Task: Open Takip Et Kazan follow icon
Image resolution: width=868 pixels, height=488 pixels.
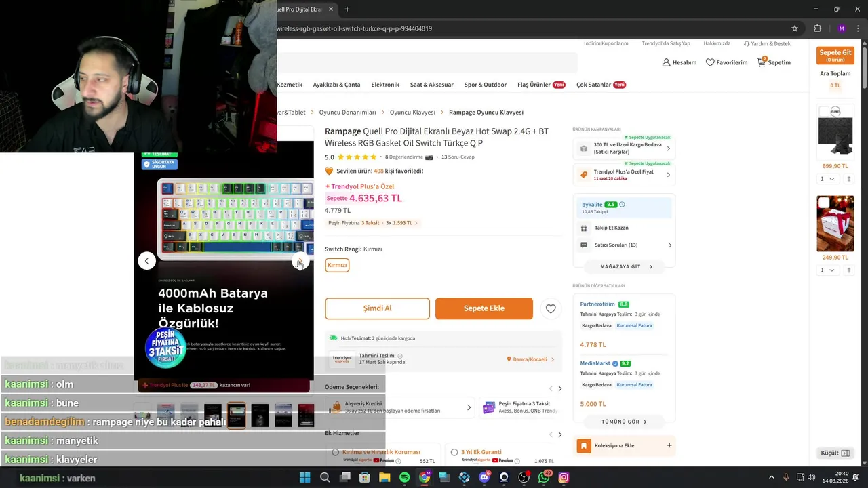Action: (584, 228)
